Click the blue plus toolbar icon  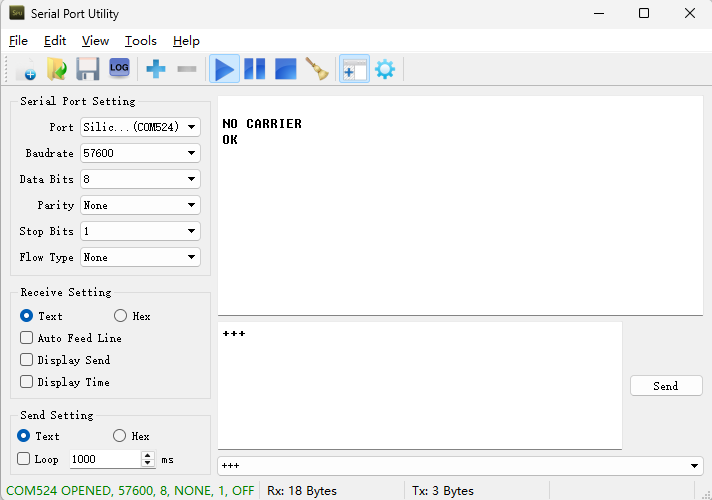click(156, 69)
